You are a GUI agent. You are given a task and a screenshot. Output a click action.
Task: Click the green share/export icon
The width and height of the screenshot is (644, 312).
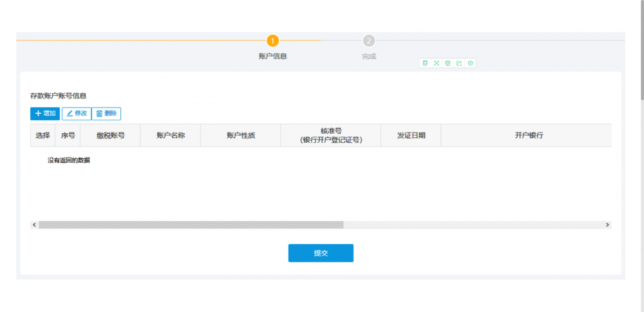click(x=459, y=63)
